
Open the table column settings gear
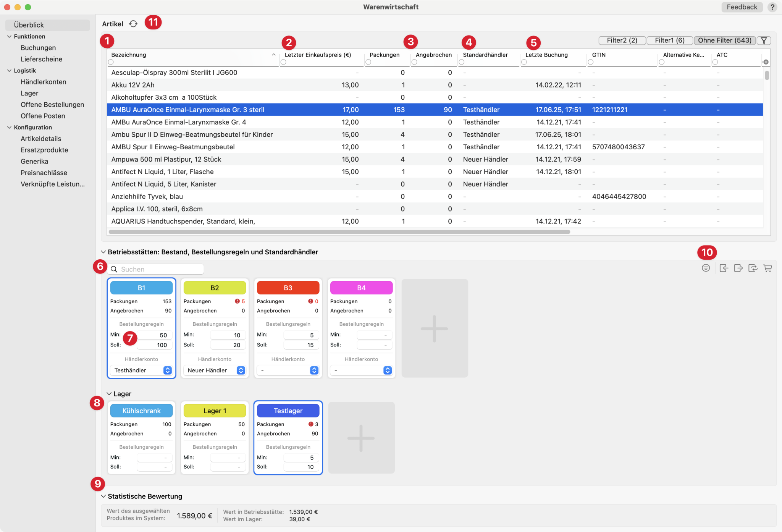766,62
